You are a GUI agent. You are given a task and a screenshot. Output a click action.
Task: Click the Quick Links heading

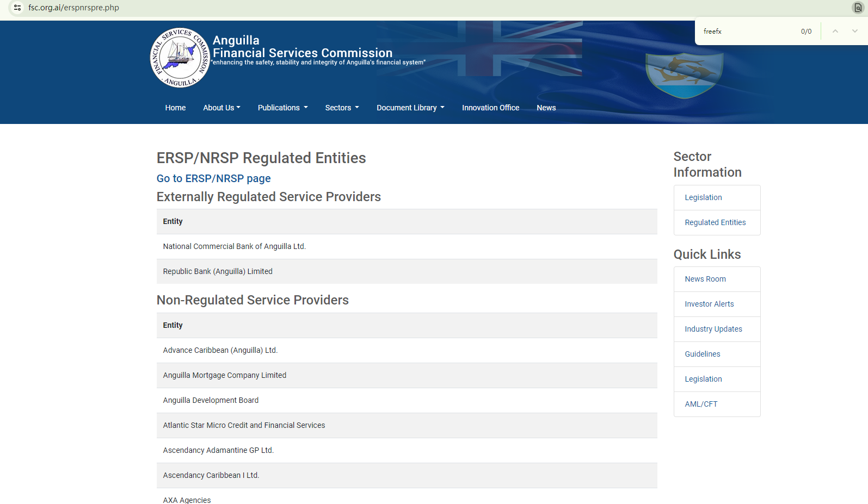(707, 254)
